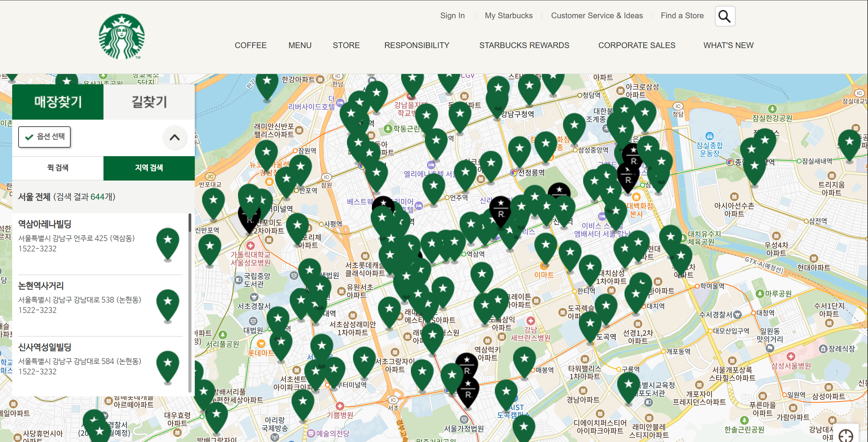The width and height of the screenshot is (868, 442).
Task: Toggle the 옵션 선택 option checkbox button
Action: (x=44, y=137)
